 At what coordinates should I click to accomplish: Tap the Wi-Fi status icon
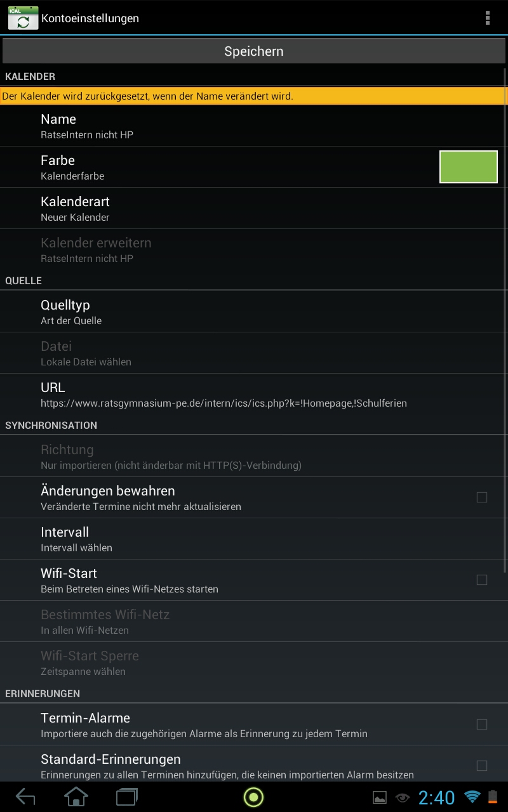tap(472, 797)
